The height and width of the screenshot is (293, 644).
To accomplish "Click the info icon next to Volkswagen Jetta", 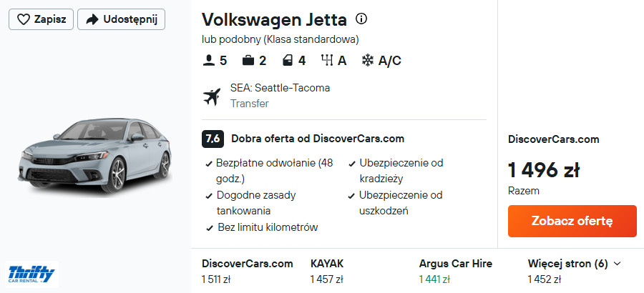I will pyautogui.click(x=361, y=19).
